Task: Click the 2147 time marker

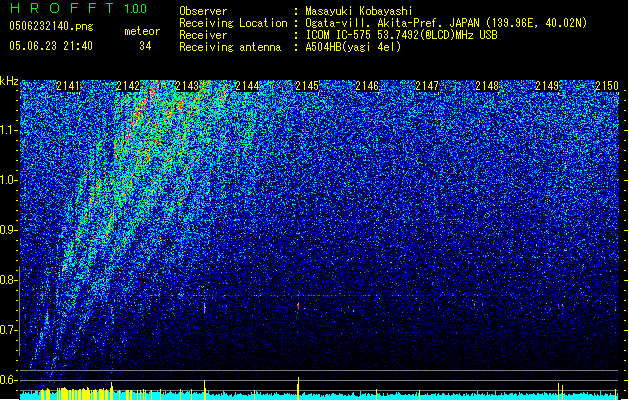Action: (427, 86)
